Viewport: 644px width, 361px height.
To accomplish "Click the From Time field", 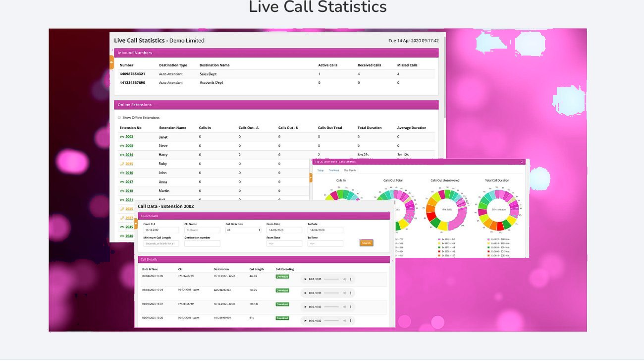I will click(x=284, y=243).
